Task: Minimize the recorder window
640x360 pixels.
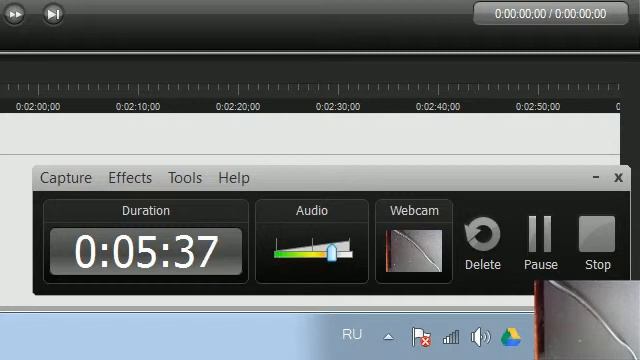Action: point(596,177)
